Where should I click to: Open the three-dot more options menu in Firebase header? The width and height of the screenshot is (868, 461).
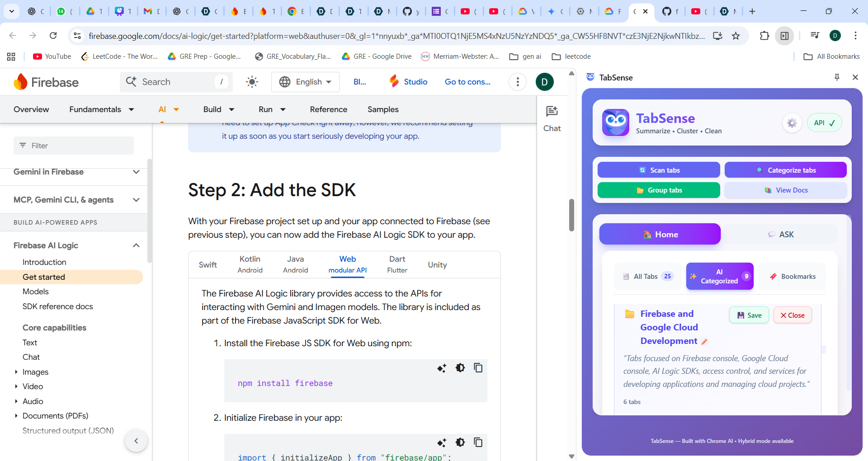pyautogui.click(x=518, y=82)
